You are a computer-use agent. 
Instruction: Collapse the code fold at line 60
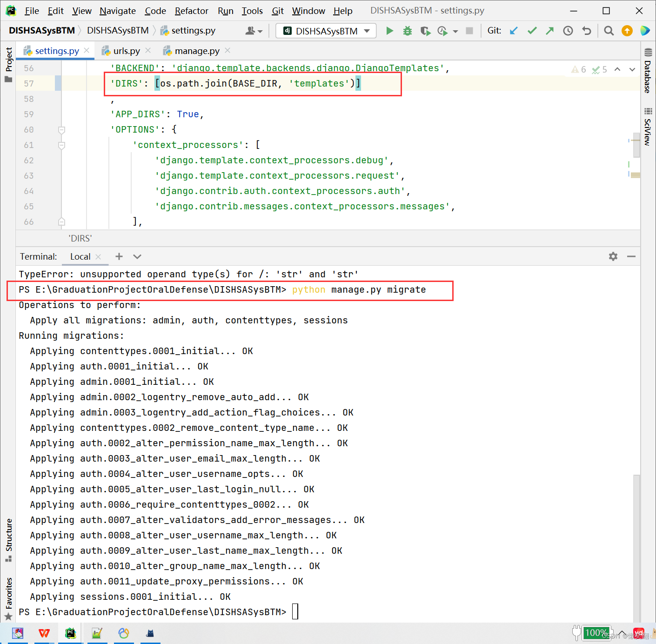click(x=61, y=130)
